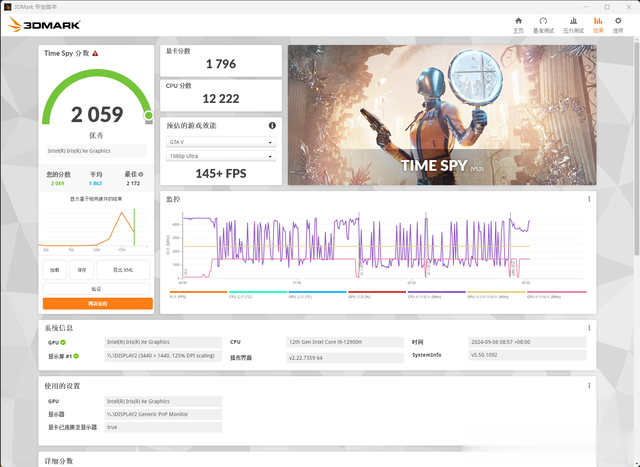Toggle the yellow GPU memory clock legend swatch
The width and height of the screenshot is (640, 467).
tap(496, 292)
